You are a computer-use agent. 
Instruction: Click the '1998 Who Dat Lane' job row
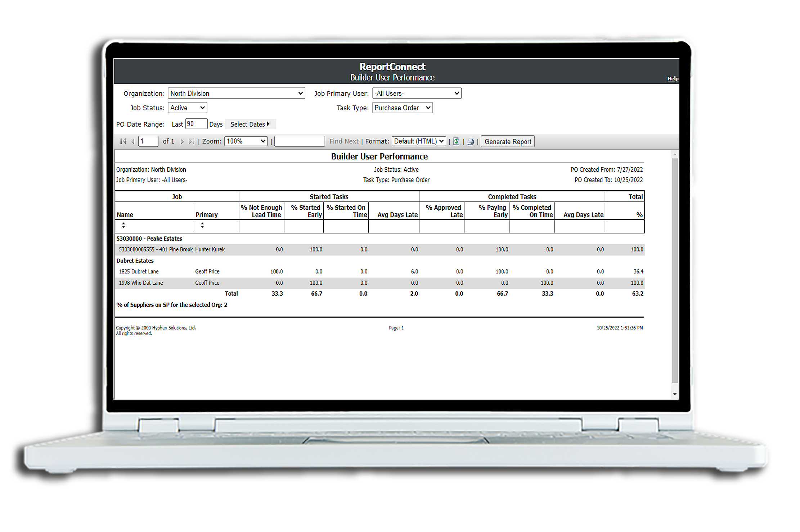tap(380, 283)
